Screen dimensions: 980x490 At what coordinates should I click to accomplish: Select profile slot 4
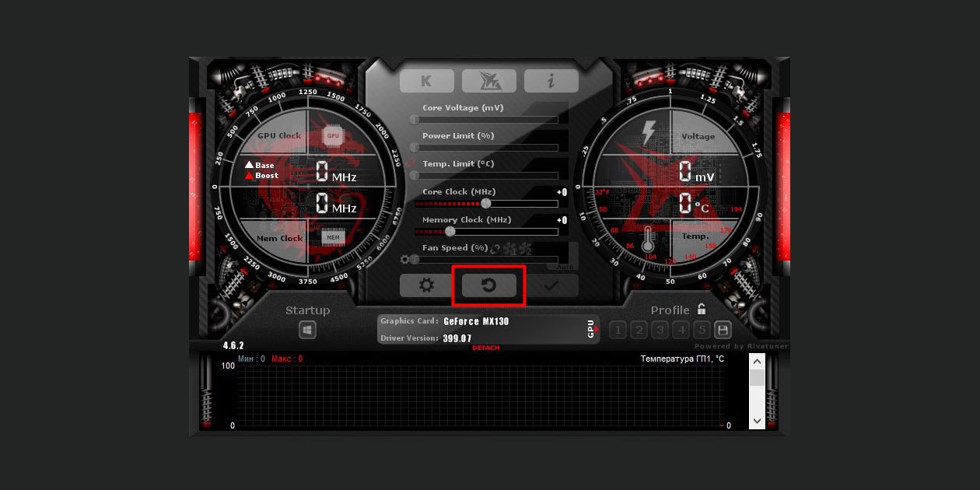click(x=681, y=330)
